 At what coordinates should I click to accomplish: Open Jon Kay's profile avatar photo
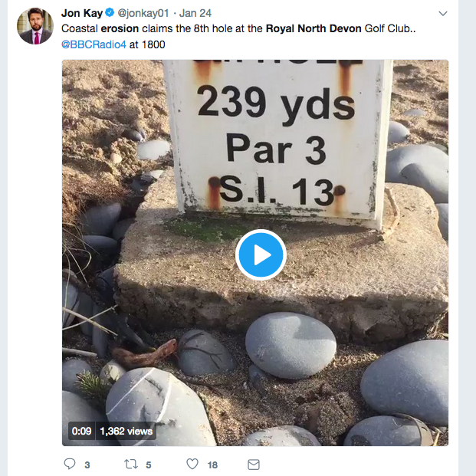point(35,26)
